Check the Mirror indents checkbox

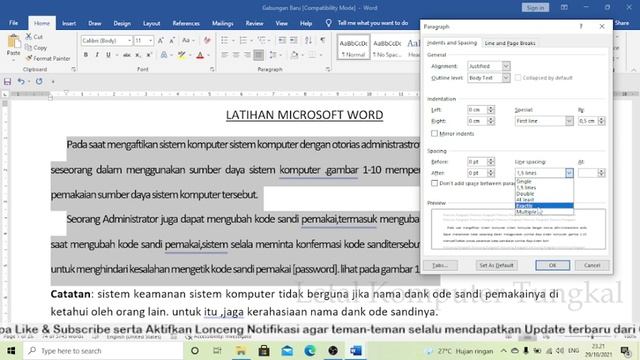(x=434, y=133)
